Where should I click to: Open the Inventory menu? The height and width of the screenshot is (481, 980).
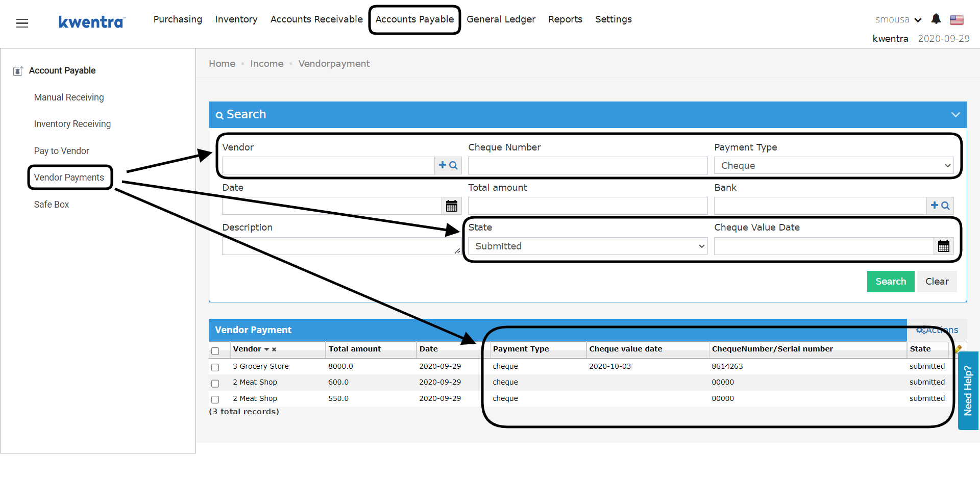pos(236,19)
